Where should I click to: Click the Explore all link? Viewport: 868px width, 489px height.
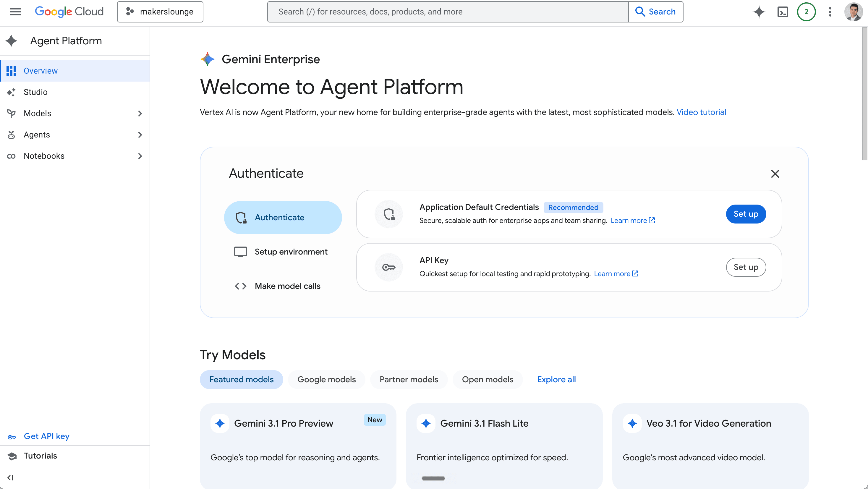click(x=556, y=380)
